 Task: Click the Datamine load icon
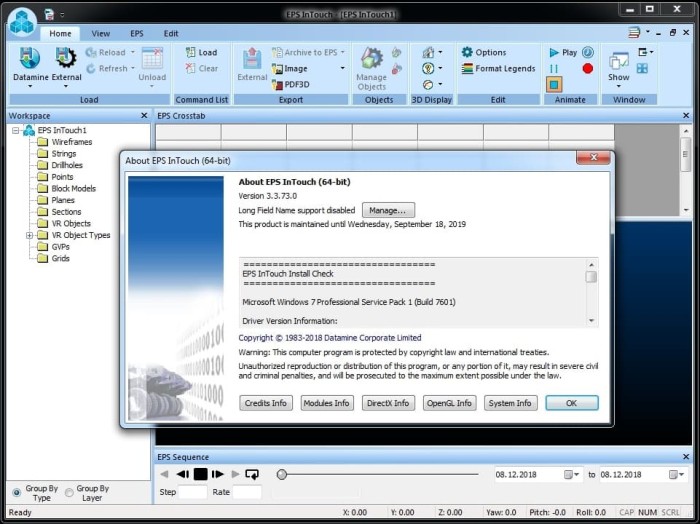[30, 58]
